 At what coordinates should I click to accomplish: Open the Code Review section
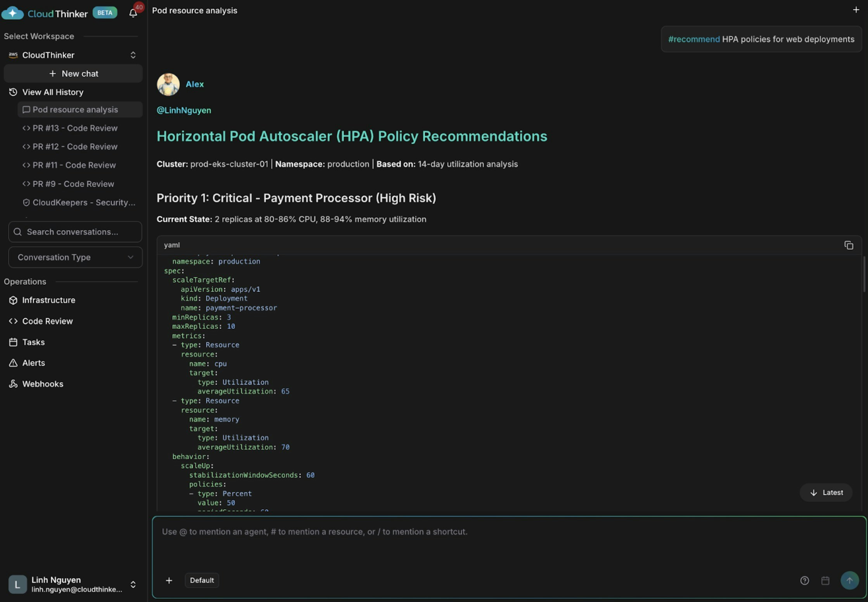click(47, 321)
